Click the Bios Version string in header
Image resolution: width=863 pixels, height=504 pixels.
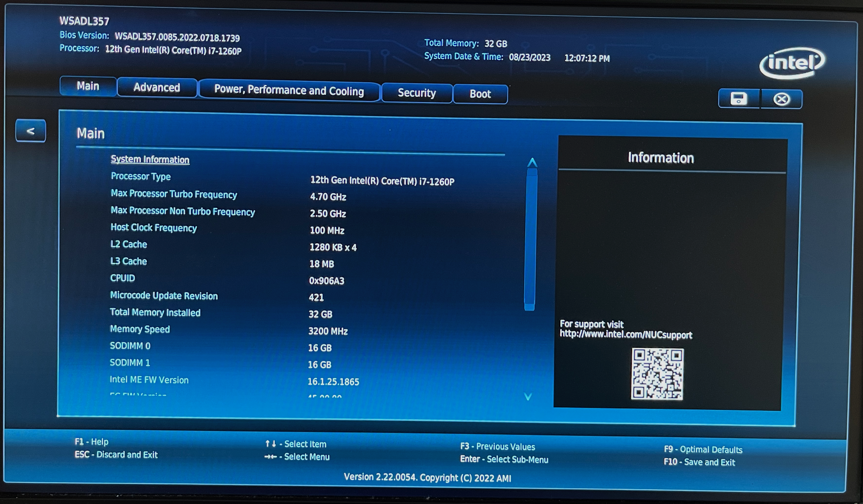(x=177, y=37)
